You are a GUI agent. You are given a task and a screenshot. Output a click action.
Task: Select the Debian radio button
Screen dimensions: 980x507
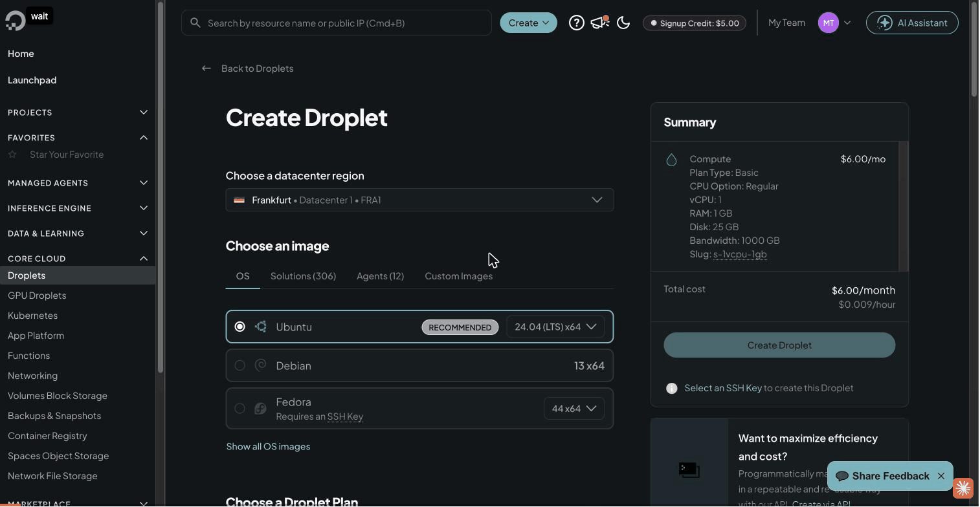[x=239, y=365]
